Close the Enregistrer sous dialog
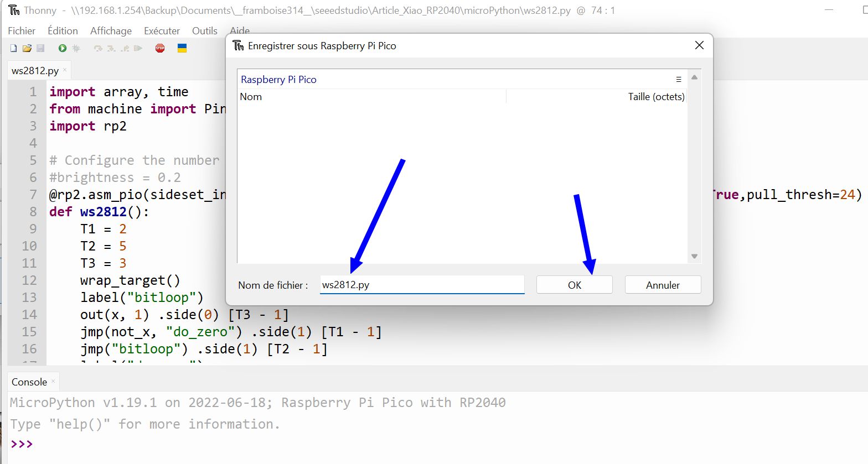868x464 pixels. 699,45
